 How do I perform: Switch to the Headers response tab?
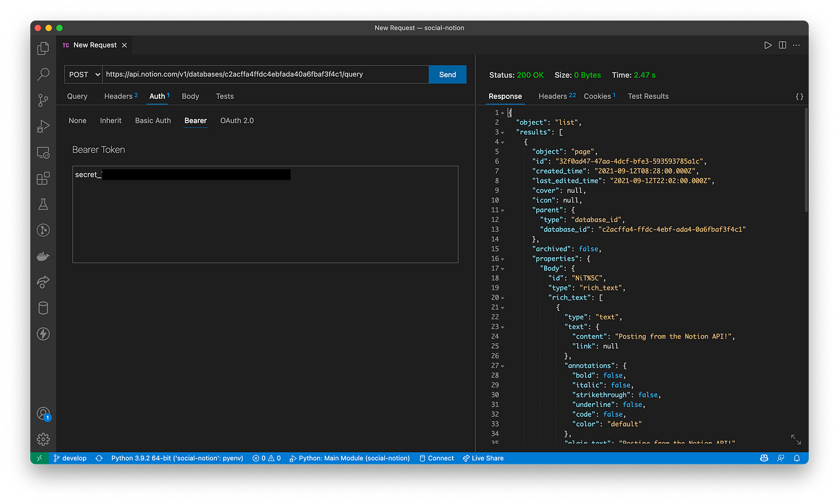pyautogui.click(x=553, y=96)
